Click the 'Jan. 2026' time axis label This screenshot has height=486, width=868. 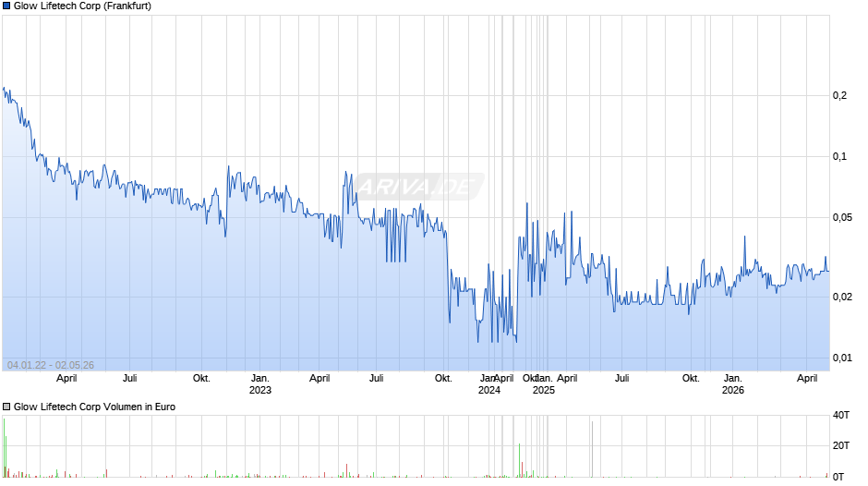click(733, 384)
